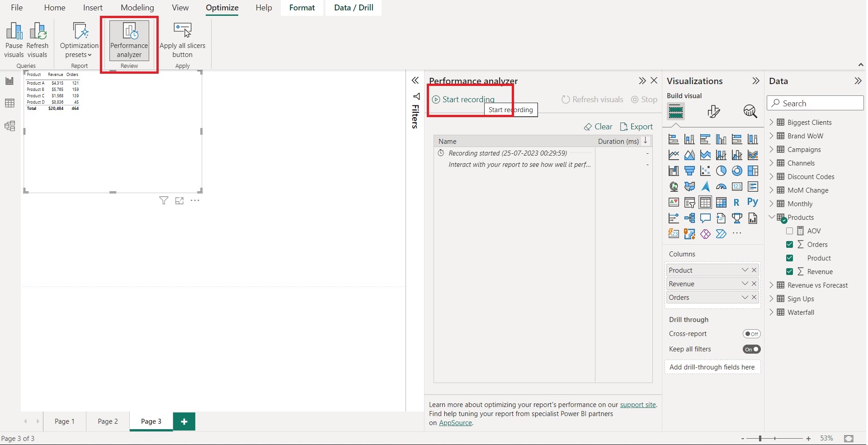Uncheck the Orders field under Products
Screen dimensions: 868x445
[790, 244]
